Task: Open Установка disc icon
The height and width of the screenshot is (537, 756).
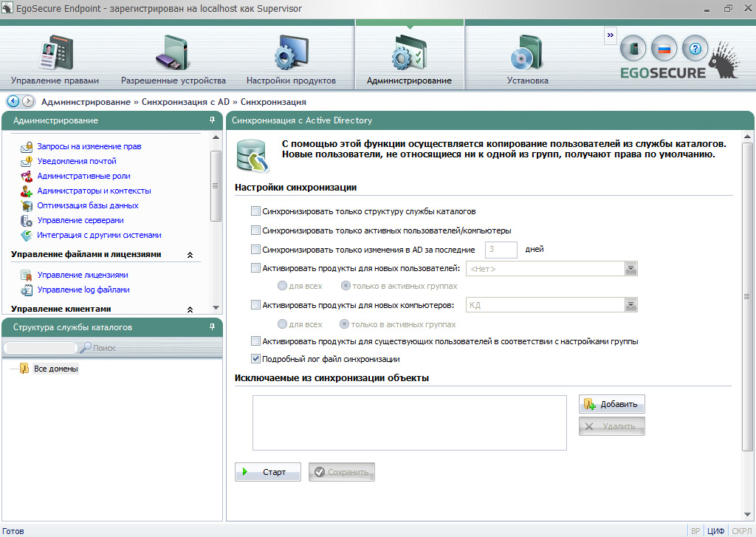Action: click(527, 52)
